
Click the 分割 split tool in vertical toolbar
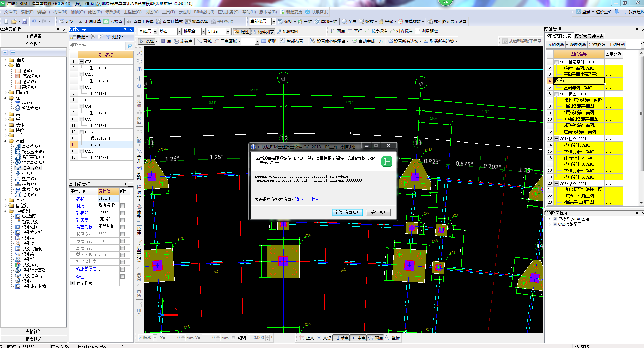139,172
